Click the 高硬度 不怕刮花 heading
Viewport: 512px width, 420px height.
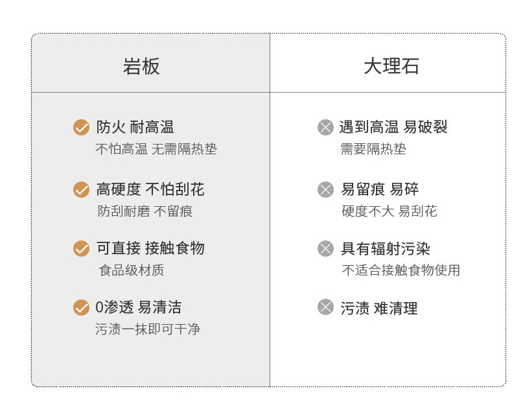pyautogui.click(x=150, y=189)
